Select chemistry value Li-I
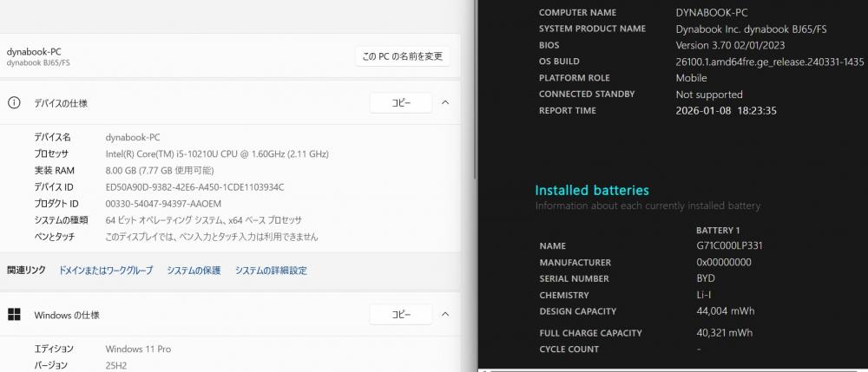Image resolution: width=868 pixels, height=372 pixels. click(704, 295)
